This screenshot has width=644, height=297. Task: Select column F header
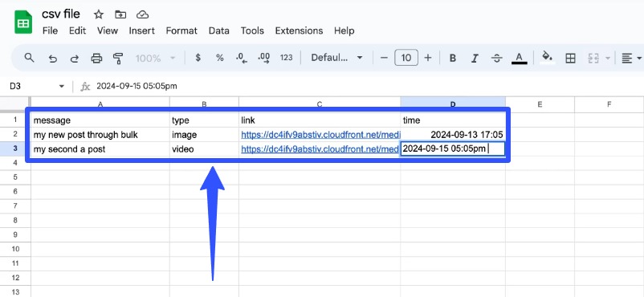(609, 104)
